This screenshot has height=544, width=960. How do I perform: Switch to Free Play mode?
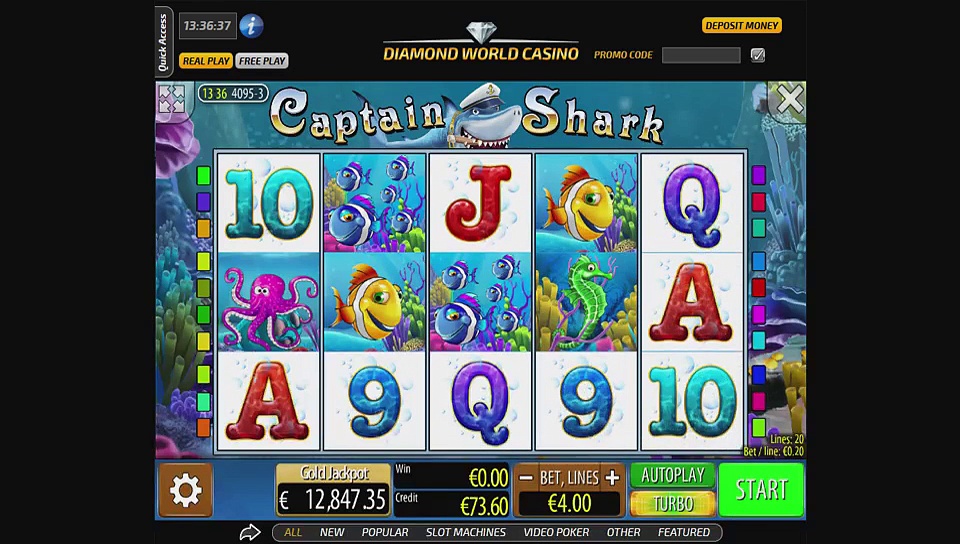262,61
